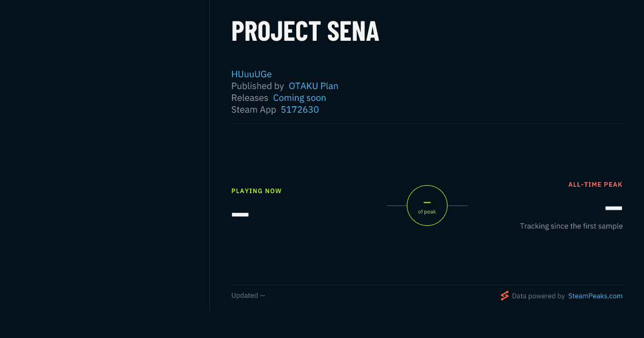644x338 pixels.
Task: Click Tracking since the first sample text
Action: coord(571,226)
